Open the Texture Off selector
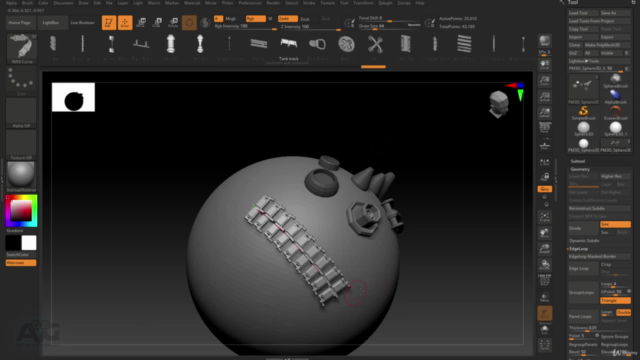 (21, 145)
